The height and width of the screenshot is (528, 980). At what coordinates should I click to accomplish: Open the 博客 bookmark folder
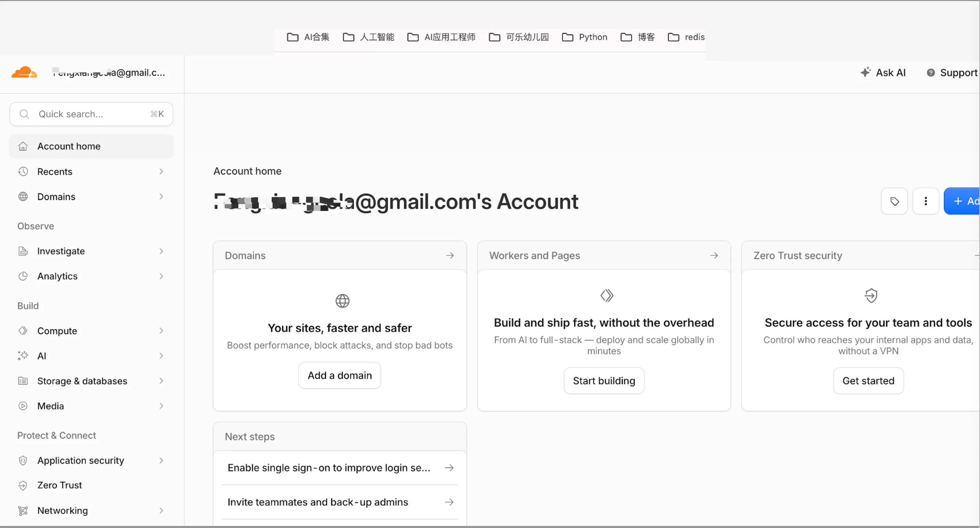(638, 37)
